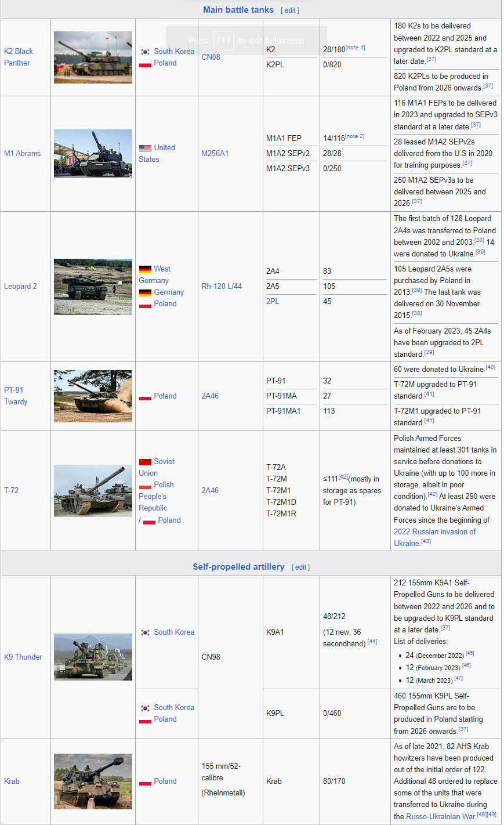
Task: Click the Polish People's Republic flag icon
Action: [145, 485]
